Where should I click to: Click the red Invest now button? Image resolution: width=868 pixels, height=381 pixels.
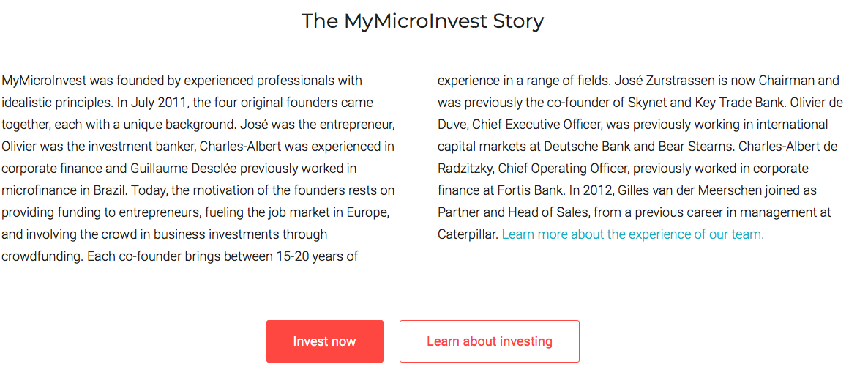[324, 341]
